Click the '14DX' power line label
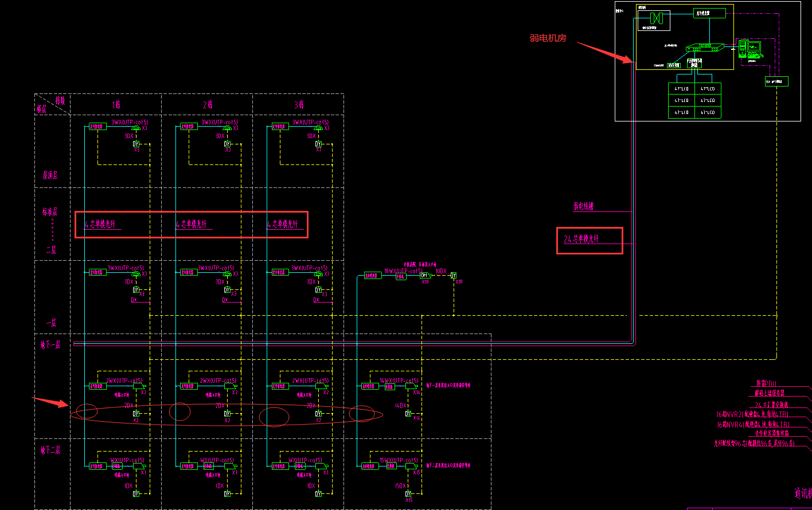Viewport: 812px width, 510px height. click(x=401, y=406)
